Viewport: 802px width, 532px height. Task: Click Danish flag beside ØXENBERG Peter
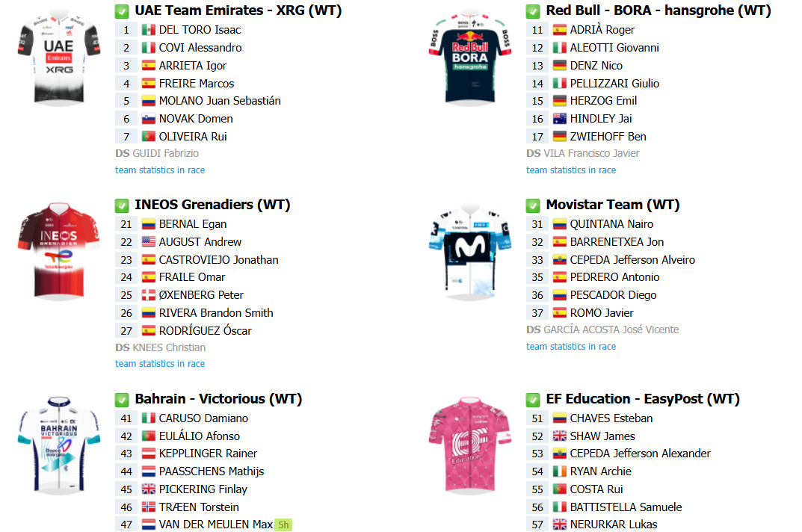tap(148, 295)
